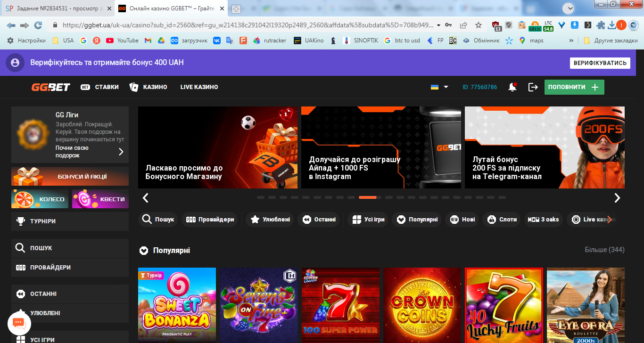Show the next banner slide
The image size is (644, 343).
pyautogui.click(x=617, y=198)
